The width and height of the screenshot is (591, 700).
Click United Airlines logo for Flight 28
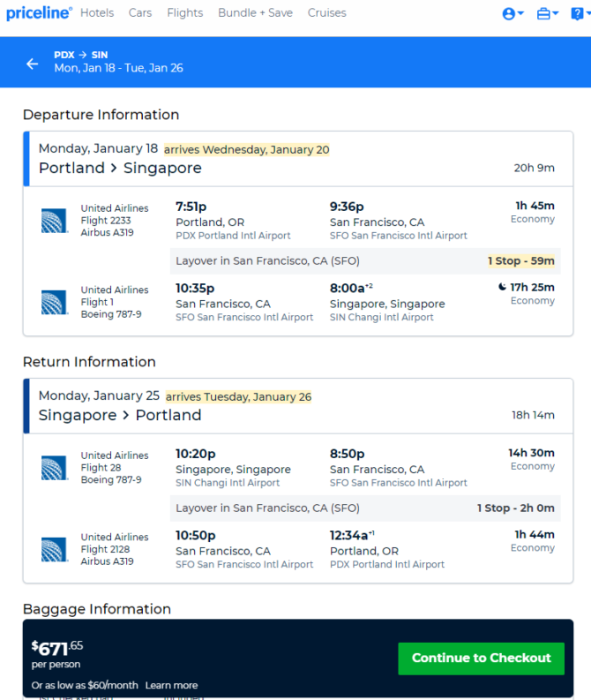click(x=55, y=468)
